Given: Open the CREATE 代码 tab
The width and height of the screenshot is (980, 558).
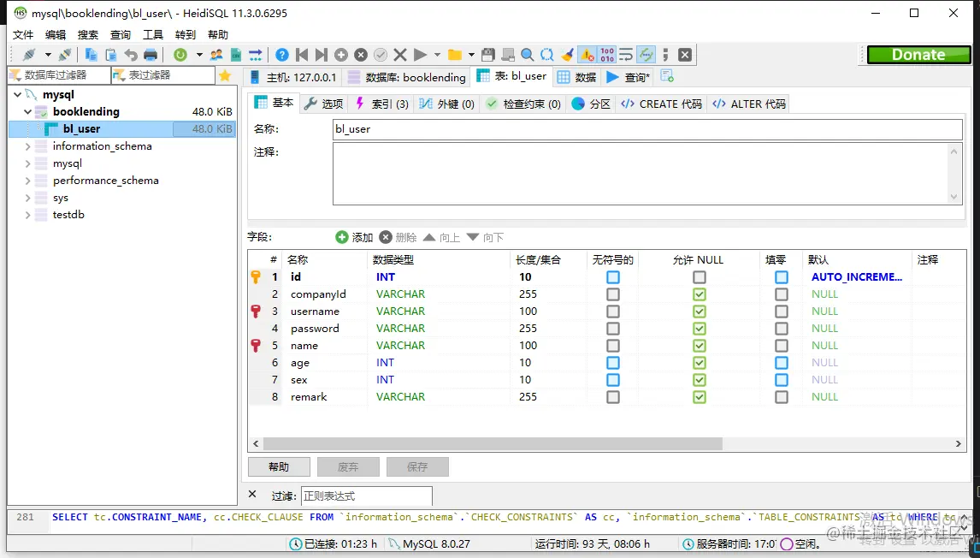Looking at the screenshot, I should (x=662, y=104).
